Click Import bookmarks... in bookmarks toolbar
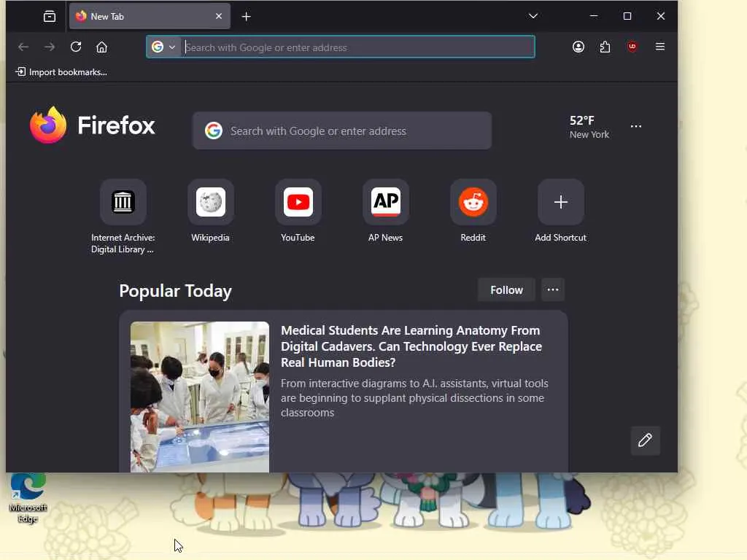Screen dimensions: 747x560 61,72
